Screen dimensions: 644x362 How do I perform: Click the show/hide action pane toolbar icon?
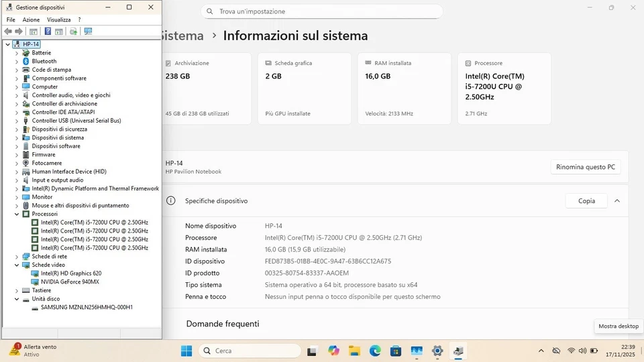pyautogui.click(x=59, y=32)
